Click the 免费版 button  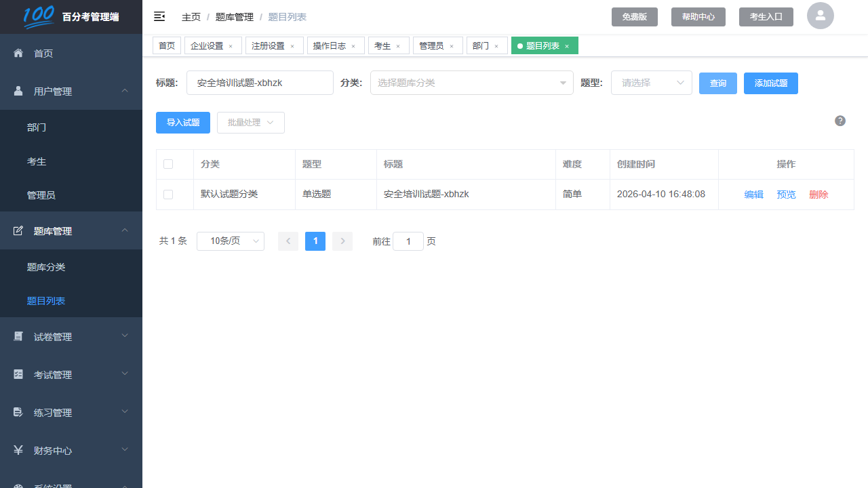635,17
